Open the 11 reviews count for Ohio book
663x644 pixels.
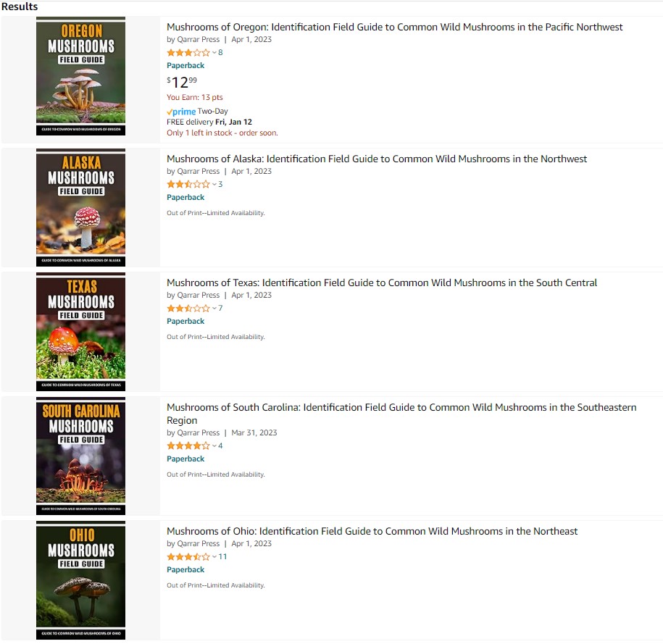pyautogui.click(x=222, y=557)
